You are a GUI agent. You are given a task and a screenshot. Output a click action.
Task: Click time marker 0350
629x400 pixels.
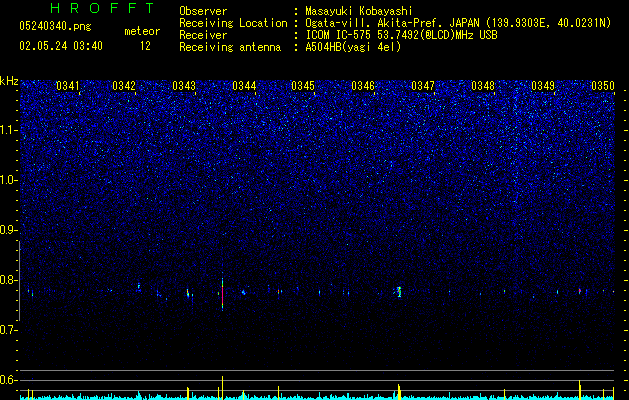tap(603, 86)
